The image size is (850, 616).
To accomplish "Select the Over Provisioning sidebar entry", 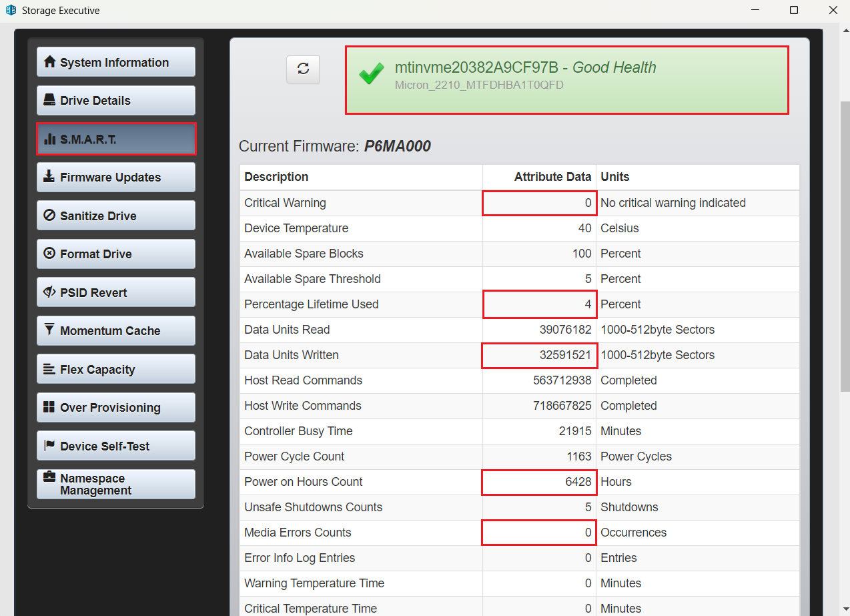I will (x=115, y=407).
